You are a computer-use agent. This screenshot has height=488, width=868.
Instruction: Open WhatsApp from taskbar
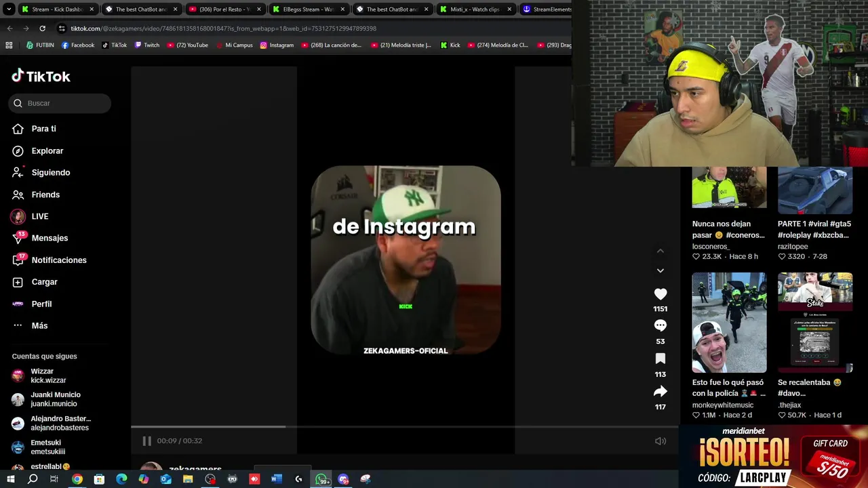tap(321, 479)
